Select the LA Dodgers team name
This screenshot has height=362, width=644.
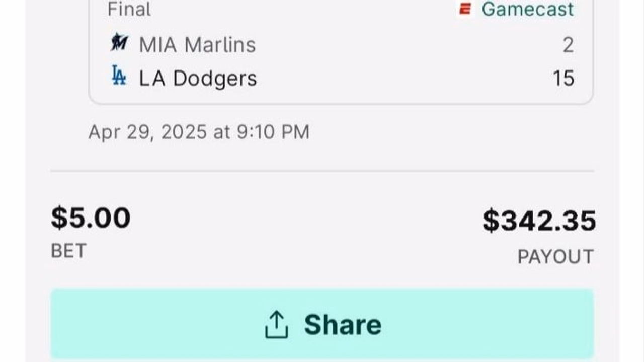(x=198, y=78)
